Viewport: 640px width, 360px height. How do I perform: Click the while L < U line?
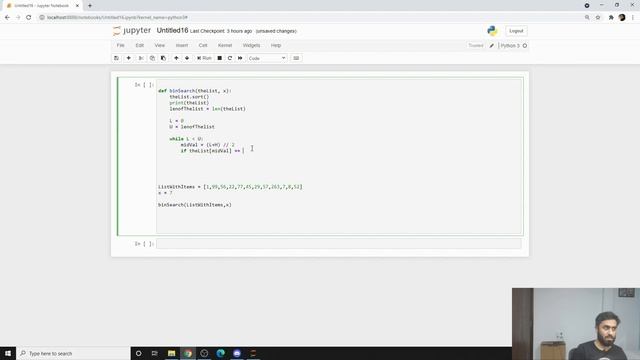[x=186, y=139]
